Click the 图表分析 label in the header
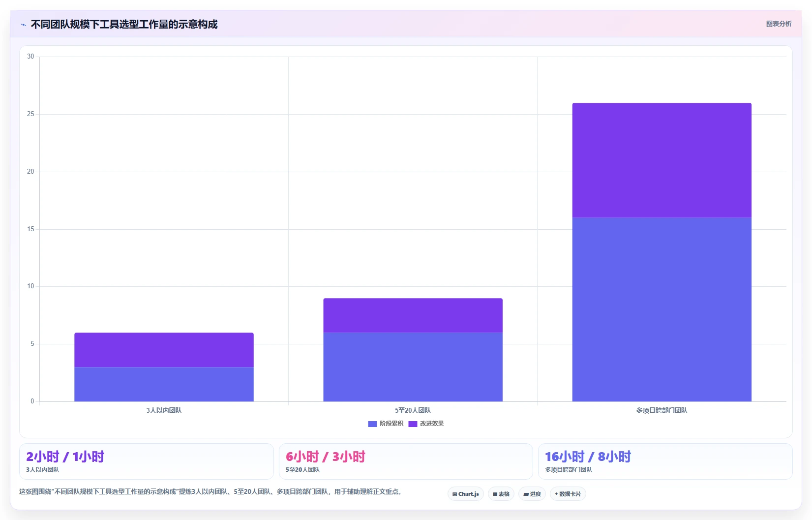The width and height of the screenshot is (812, 520). tap(779, 24)
